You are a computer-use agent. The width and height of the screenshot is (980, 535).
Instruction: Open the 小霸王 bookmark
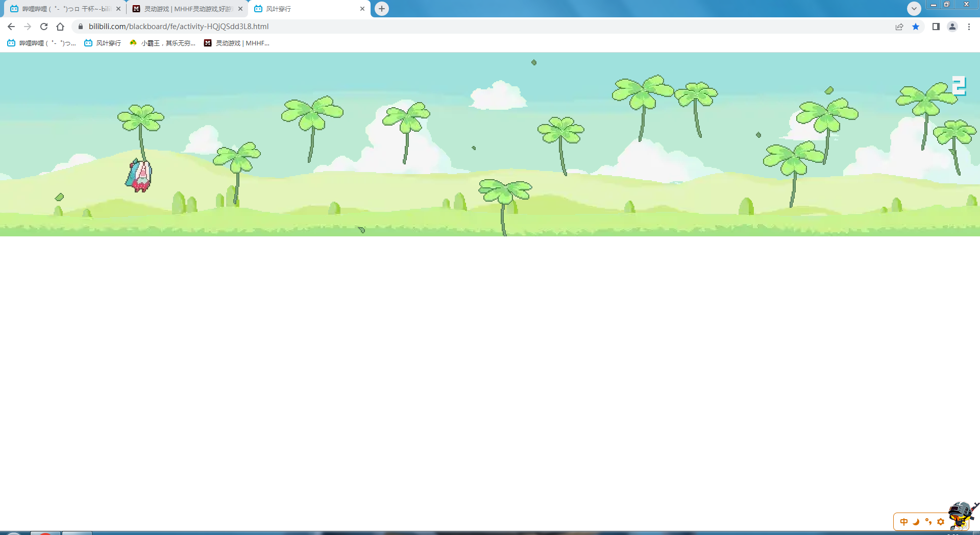pos(162,43)
